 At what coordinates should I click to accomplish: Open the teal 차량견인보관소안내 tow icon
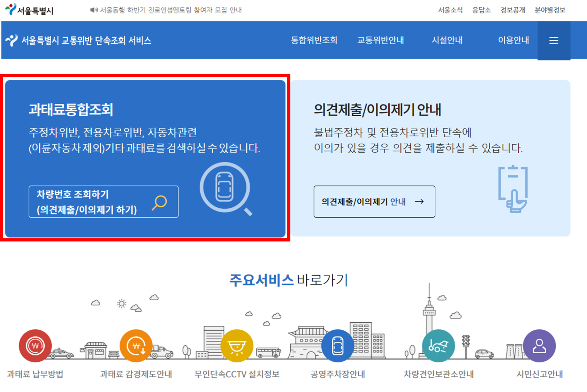pyautogui.click(x=439, y=346)
